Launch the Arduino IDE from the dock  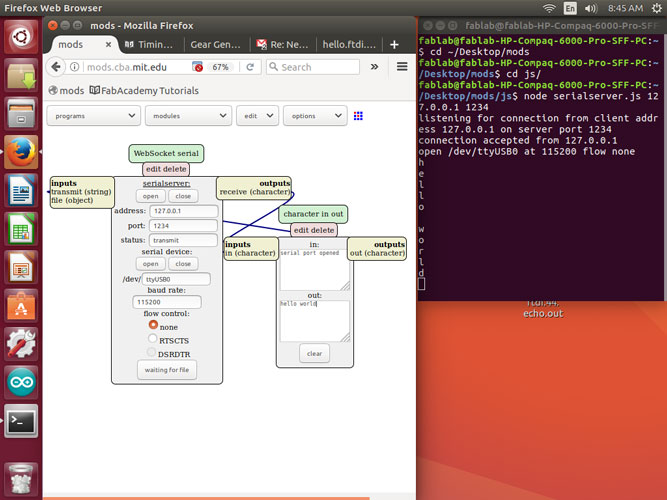pyautogui.click(x=21, y=382)
